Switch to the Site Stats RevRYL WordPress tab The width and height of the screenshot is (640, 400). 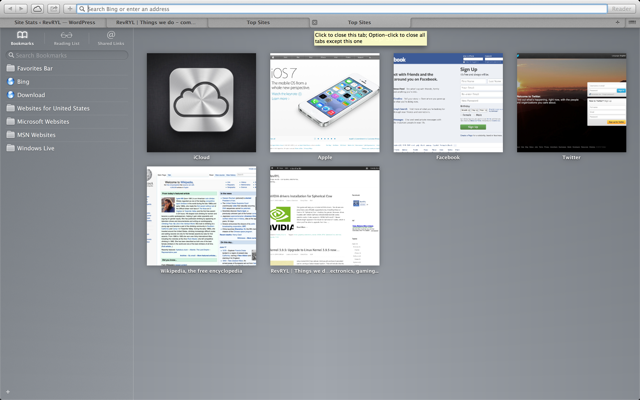(53, 22)
